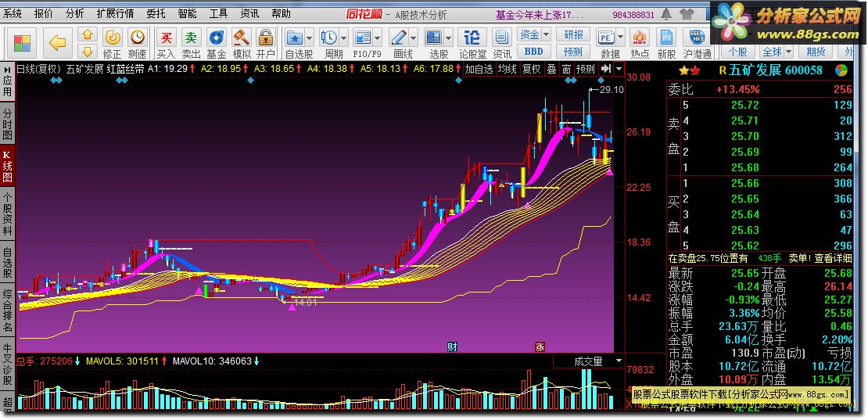Click the sell-5 price 25.72
Viewport: 868px width, 420px height.
pyautogui.click(x=745, y=105)
